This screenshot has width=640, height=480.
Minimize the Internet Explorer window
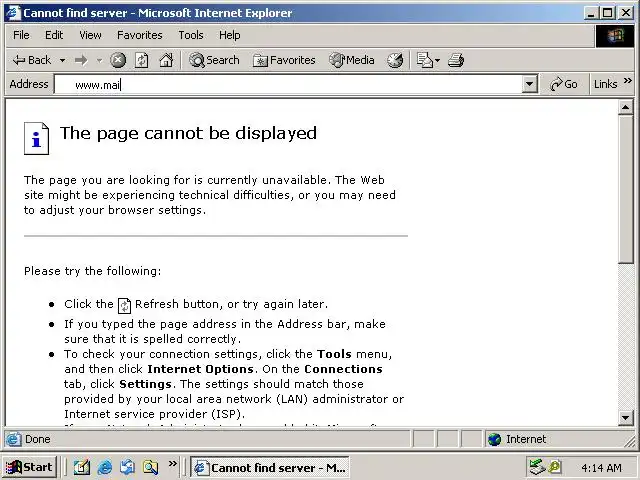591,13
